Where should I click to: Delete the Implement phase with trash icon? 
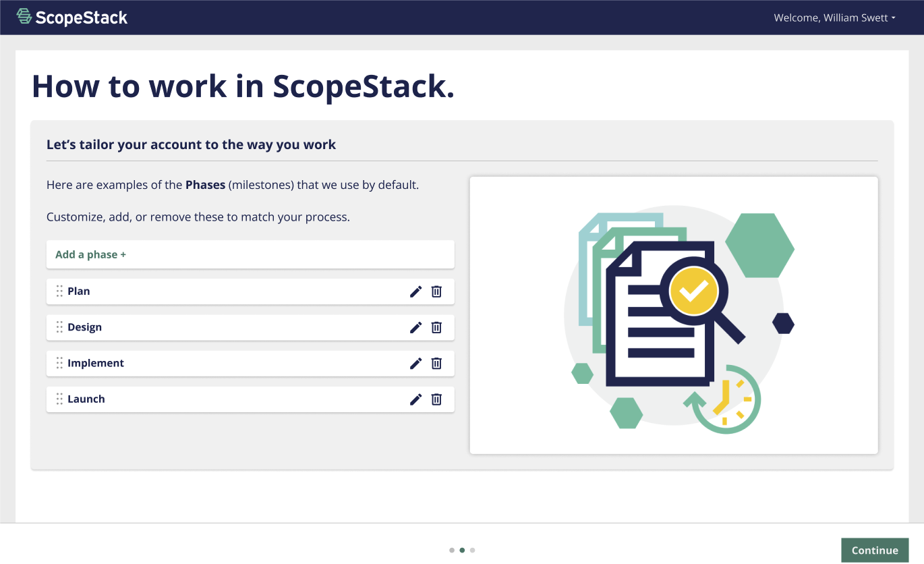tap(436, 363)
